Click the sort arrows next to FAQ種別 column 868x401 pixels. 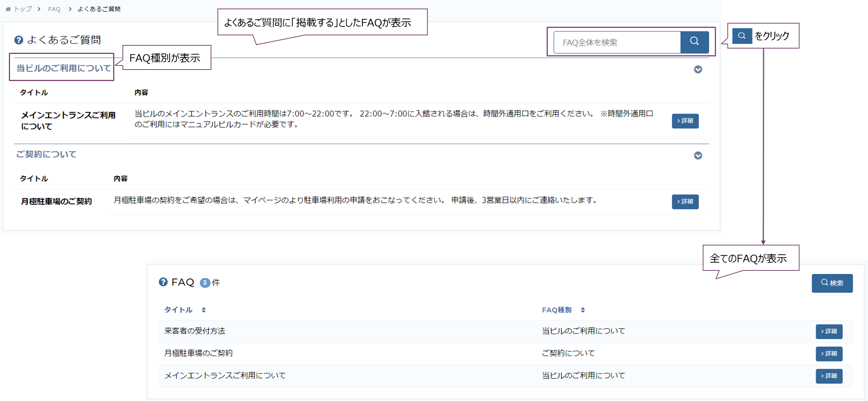pos(583,310)
